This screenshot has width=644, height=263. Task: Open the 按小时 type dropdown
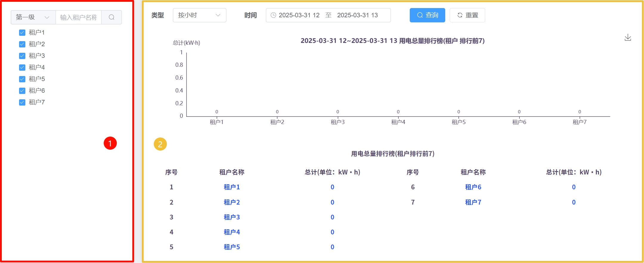coord(199,15)
